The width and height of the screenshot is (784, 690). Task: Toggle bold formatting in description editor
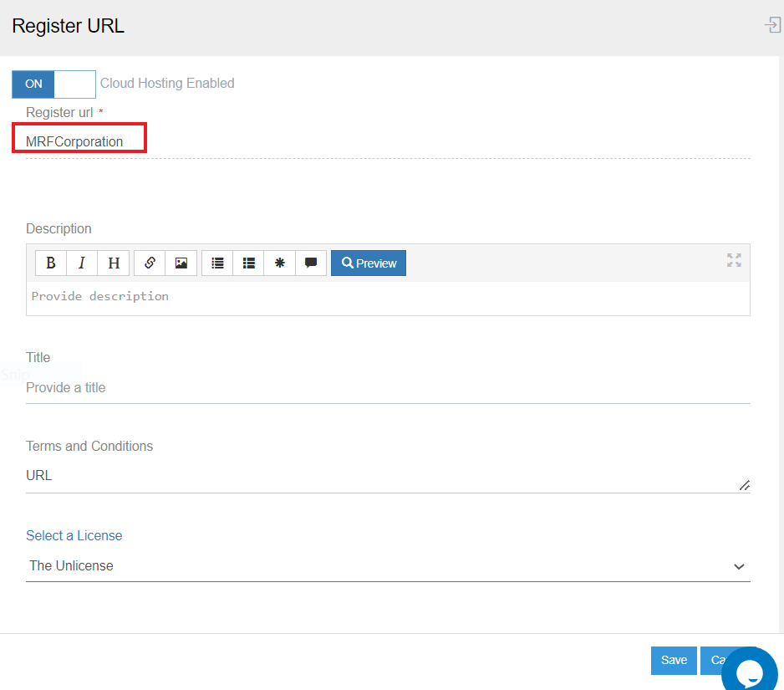(51, 263)
